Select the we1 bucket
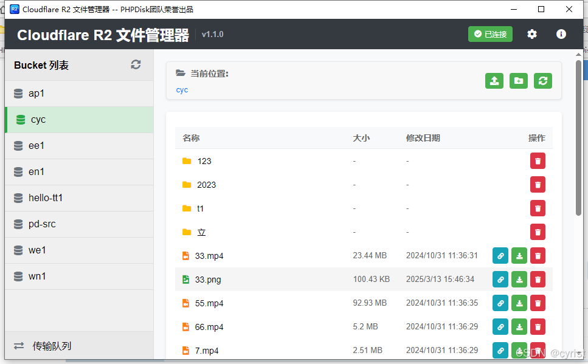This screenshot has width=588, height=364. 79,250
